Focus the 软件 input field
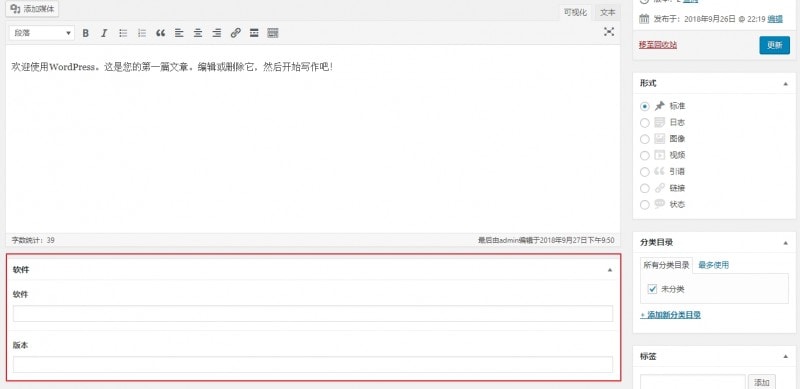The width and height of the screenshot is (800, 389). 313,313
